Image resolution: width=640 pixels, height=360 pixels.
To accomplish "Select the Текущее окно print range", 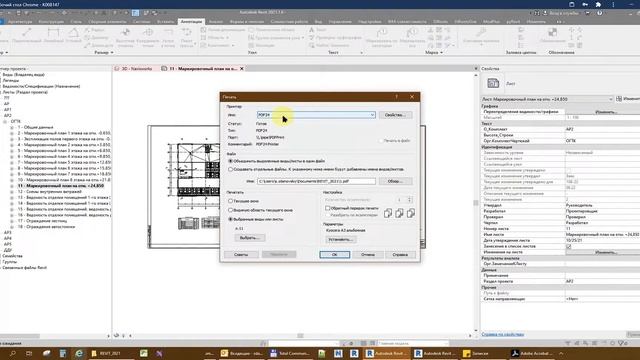I will point(231,201).
